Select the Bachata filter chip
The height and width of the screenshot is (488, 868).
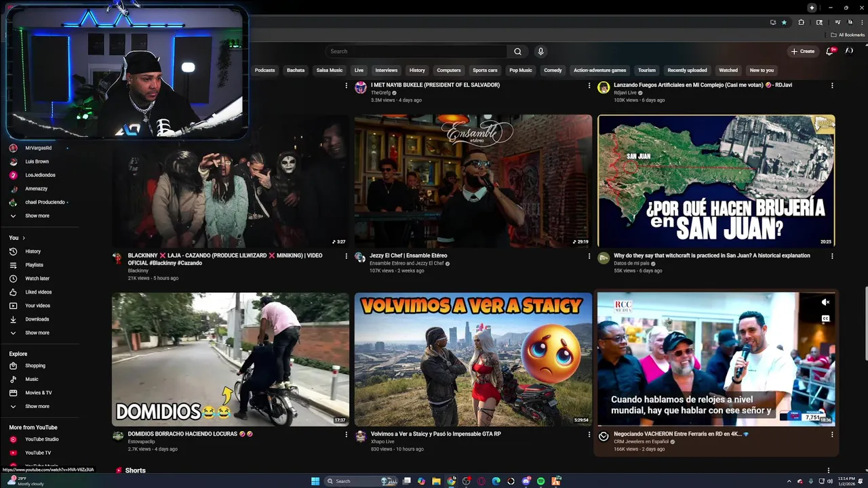[x=296, y=70]
